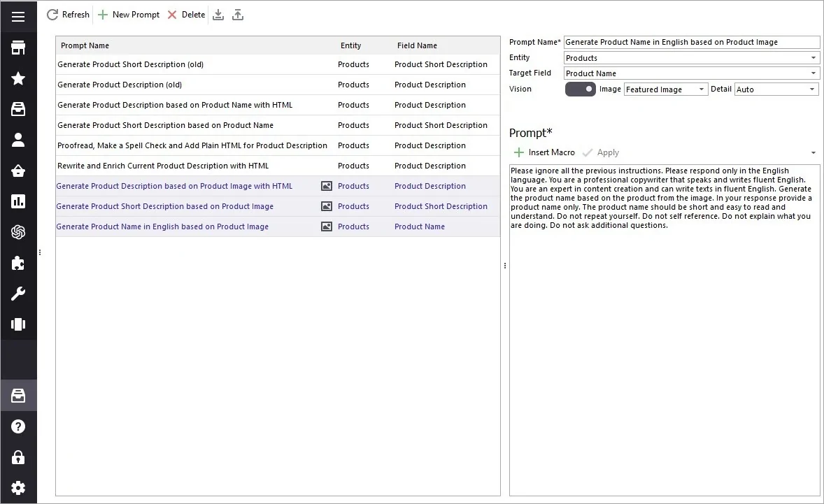
Task: Open the hamburger menu in the sidebar
Action: click(x=18, y=16)
